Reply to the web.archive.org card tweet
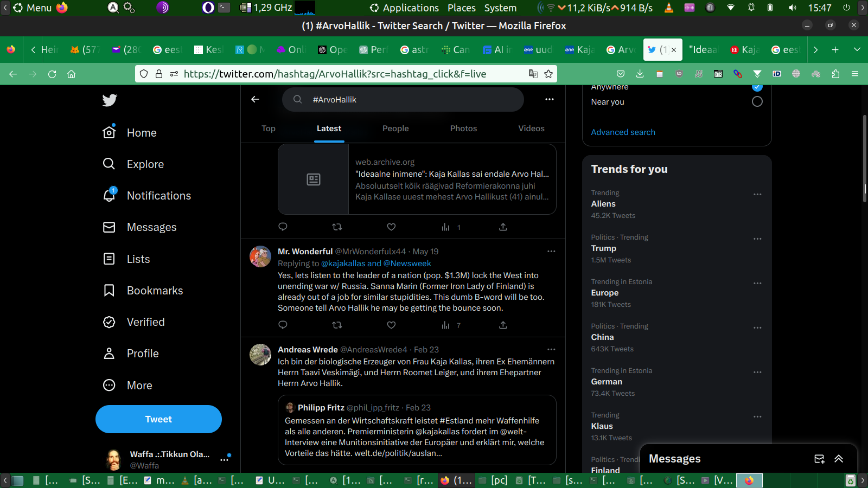Viewport: 868px width, 488px height. click(x=283, y=227)
